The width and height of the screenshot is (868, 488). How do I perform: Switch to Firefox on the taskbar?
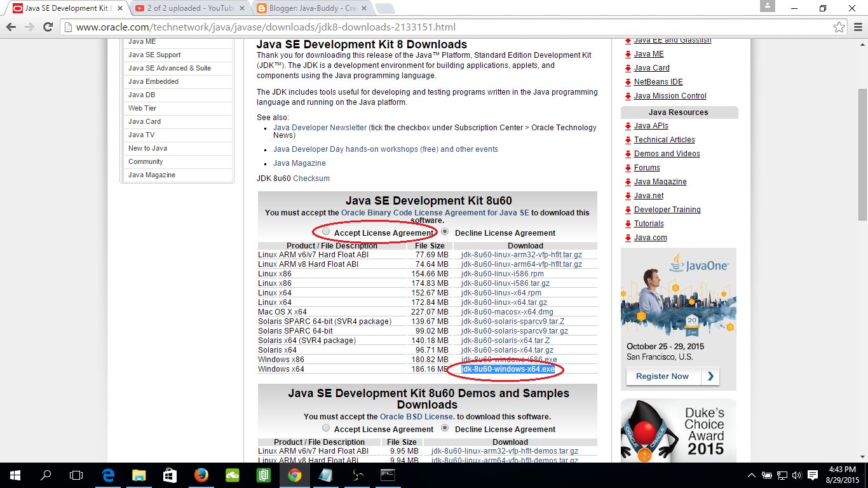(201, 475)
